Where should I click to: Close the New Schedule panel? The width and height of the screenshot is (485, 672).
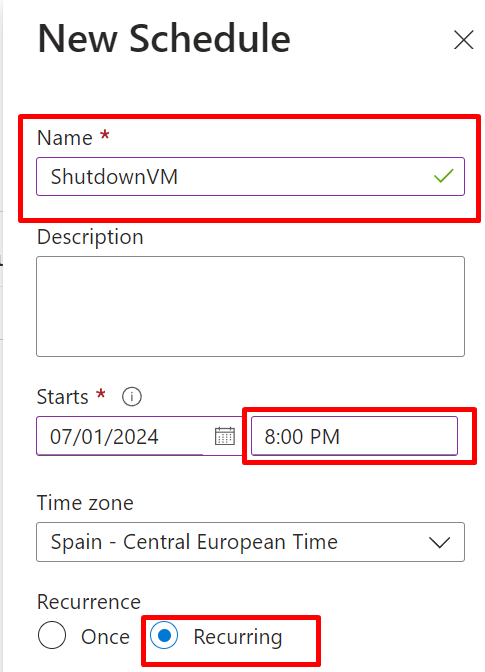pyautogui.click(x=464, y=40)
